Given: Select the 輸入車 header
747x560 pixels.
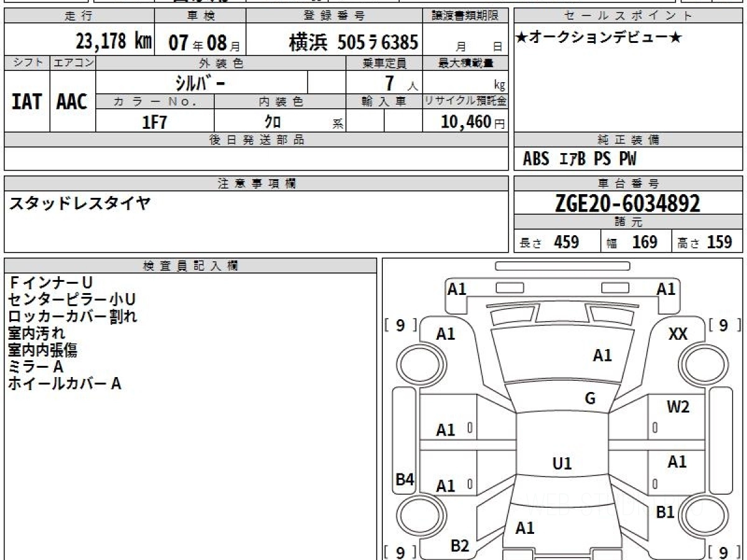Looking at the screenshot, I should [x=384, y=102].
